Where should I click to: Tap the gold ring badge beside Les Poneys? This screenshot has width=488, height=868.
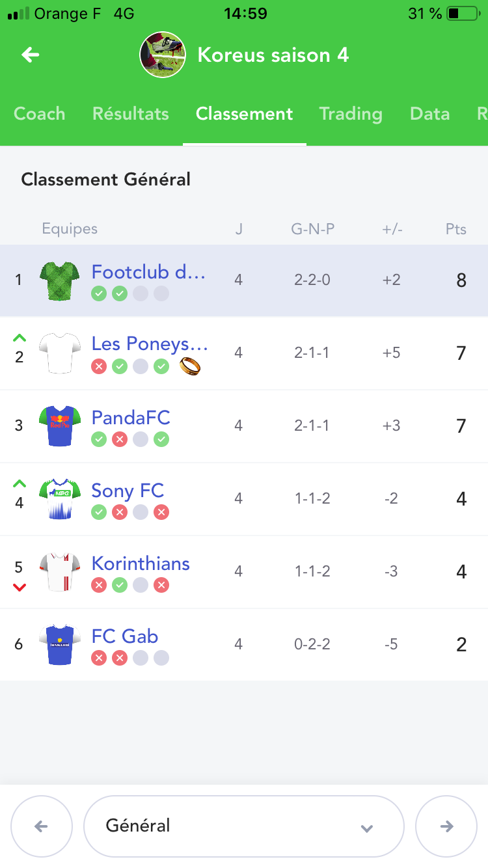[189, 366]
